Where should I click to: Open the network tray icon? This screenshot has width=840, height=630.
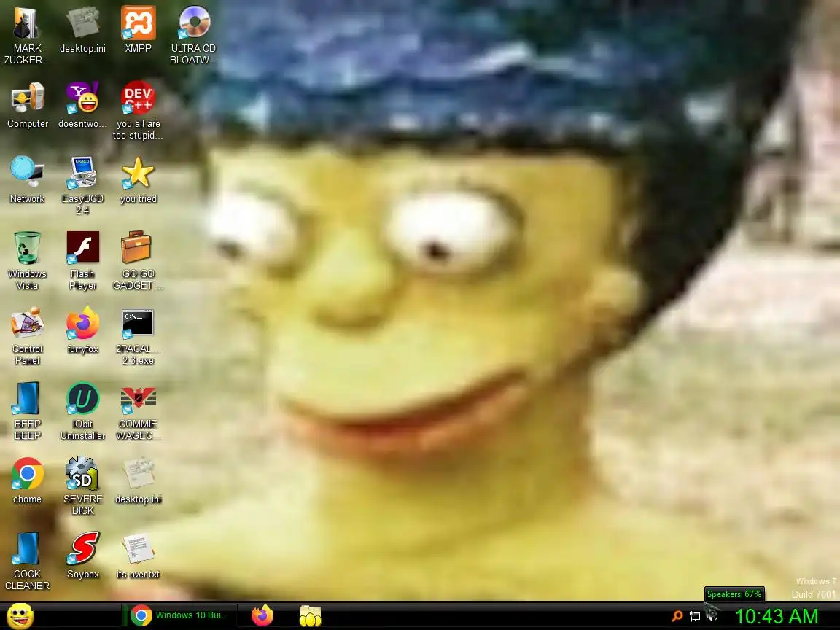(695, 617)
